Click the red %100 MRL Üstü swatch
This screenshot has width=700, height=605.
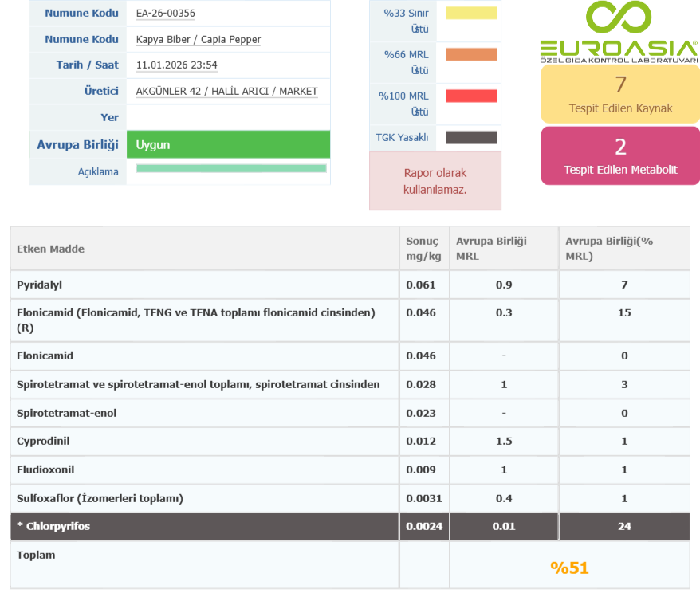[471, 96]
